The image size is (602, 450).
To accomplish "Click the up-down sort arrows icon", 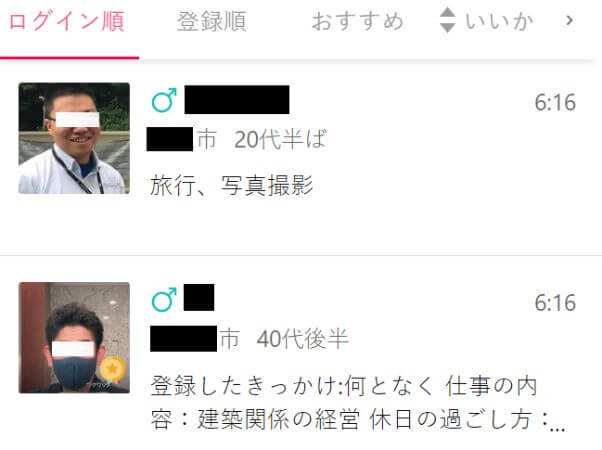I will (x=448, y=20).
